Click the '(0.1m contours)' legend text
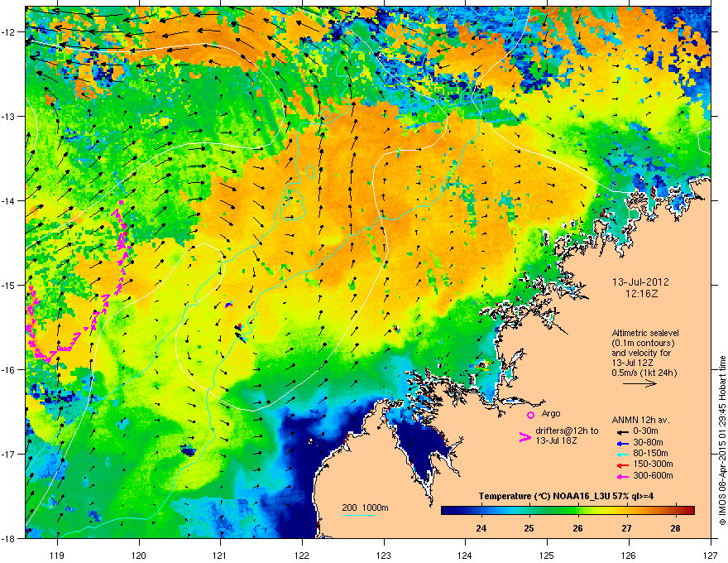Image resolution: width=728 pixels, height=563 pixels. [x=643, y=344]
